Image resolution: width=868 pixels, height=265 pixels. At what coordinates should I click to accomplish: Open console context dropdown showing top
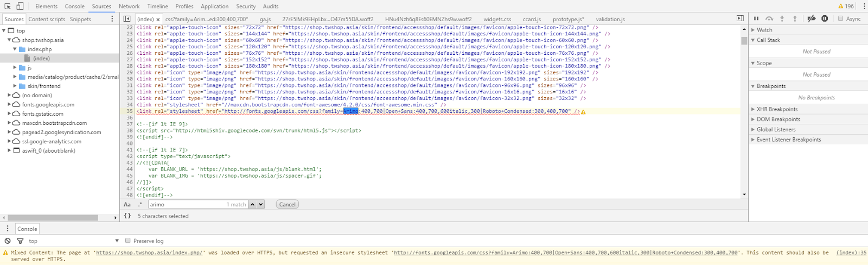click(x=74, y=241)
